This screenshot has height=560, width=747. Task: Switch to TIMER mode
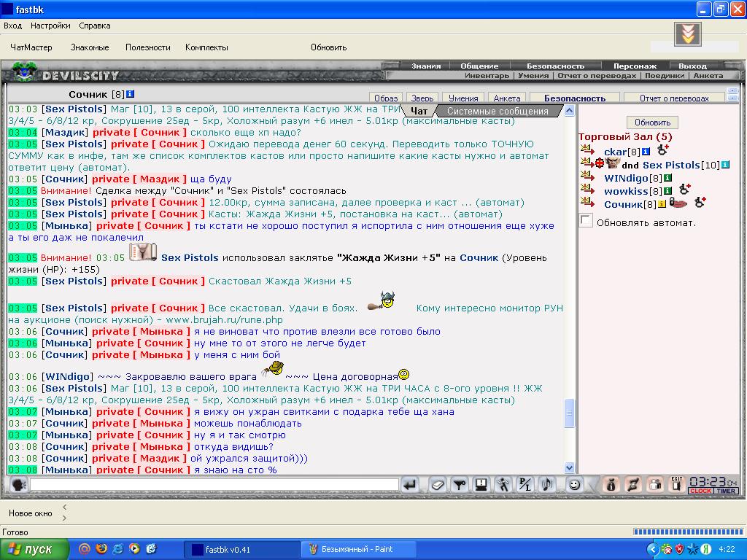pyautogui.click(x=726, y=491)
